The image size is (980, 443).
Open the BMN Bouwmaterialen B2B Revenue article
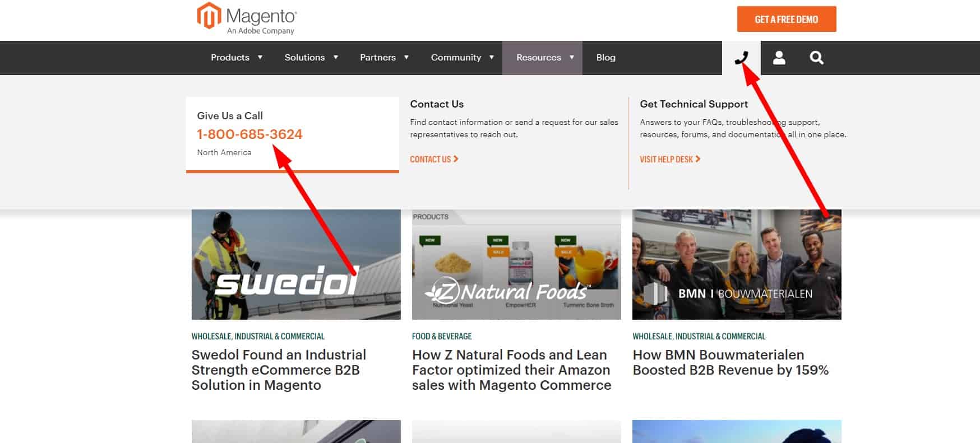point(731,362)
